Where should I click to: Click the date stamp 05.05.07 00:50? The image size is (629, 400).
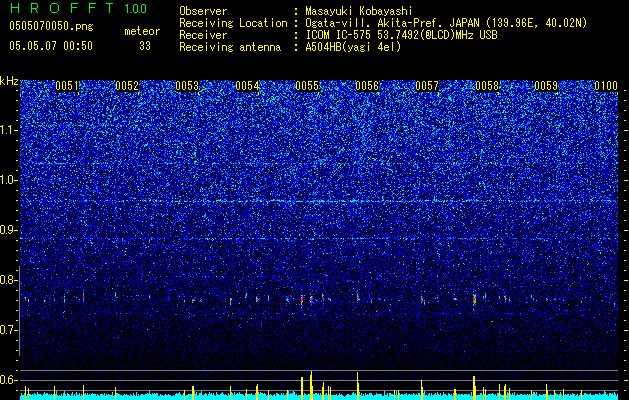[51, 46]
